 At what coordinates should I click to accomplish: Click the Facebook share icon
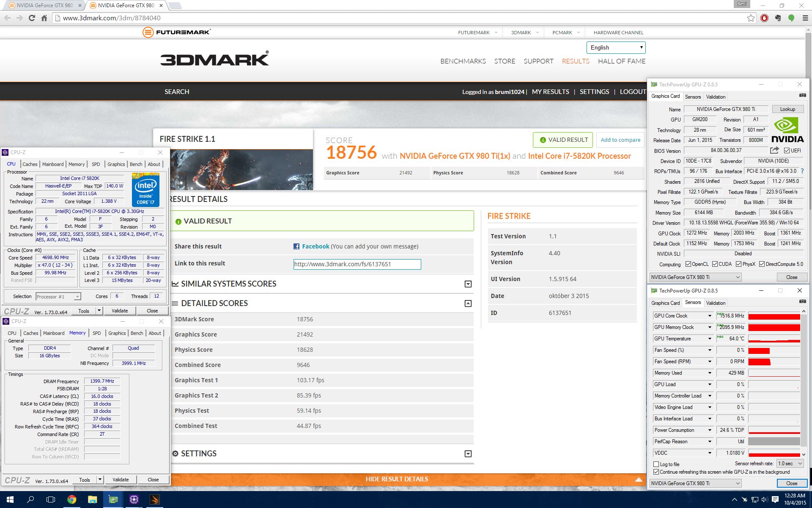point(296,246)
